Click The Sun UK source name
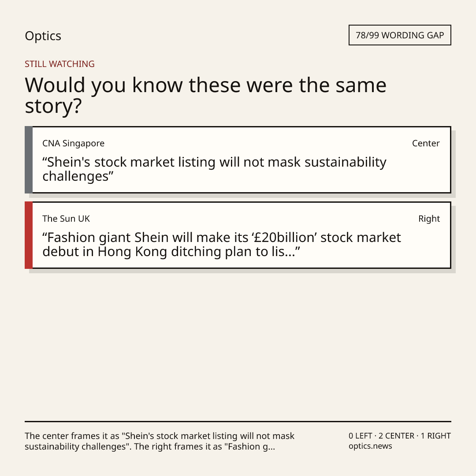This screenshot has height=476, width=476. tap(66, 219)
